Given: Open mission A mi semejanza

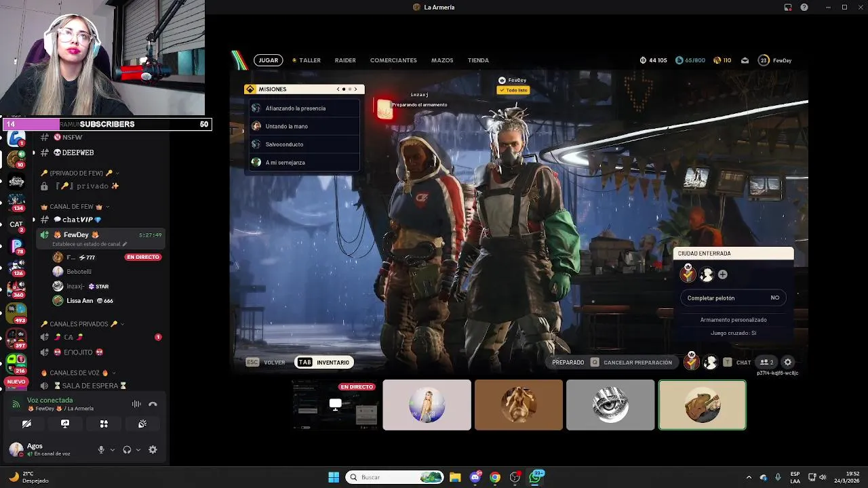Looking at the screenshot, I should click(304, 163).
